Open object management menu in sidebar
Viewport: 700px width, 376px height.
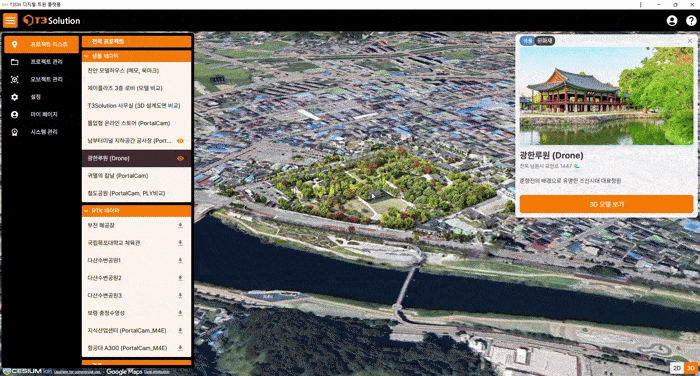pyautogui.click(x=46, y=79)
